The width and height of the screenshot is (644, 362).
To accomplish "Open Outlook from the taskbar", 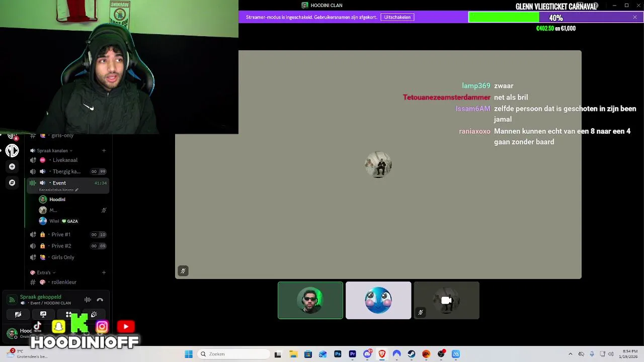I will [x=323, y=354].
